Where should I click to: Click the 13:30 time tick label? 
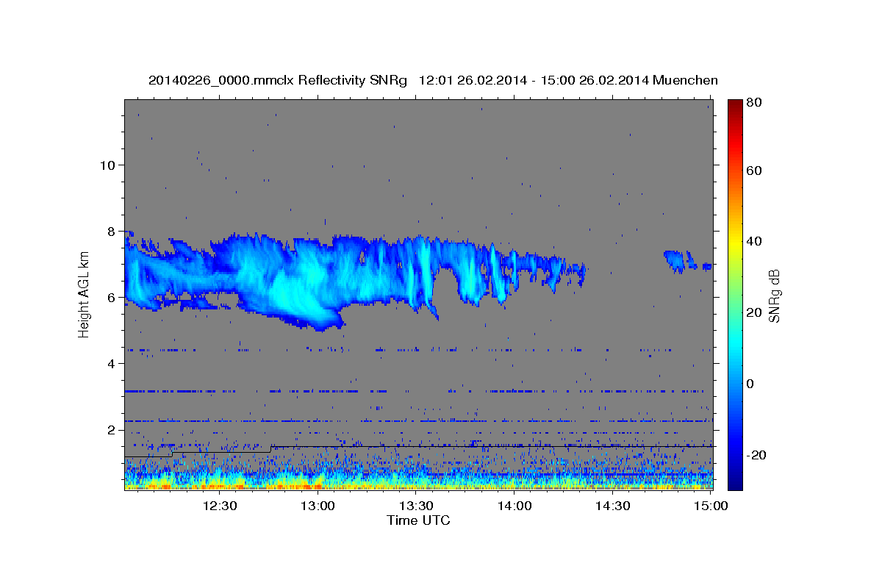pyautogui.click(x=416, y=506)
